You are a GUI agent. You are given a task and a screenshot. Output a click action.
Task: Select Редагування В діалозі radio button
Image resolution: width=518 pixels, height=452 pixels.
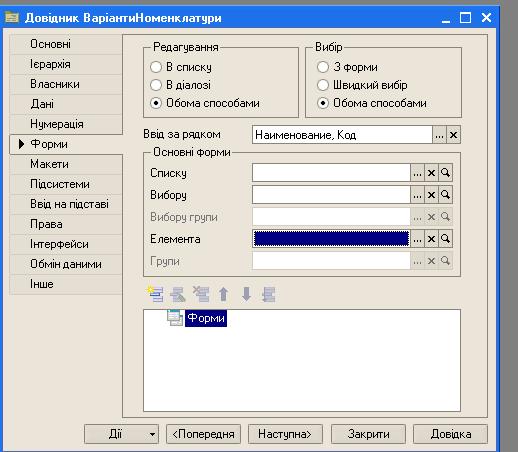(x=156, y=85)
